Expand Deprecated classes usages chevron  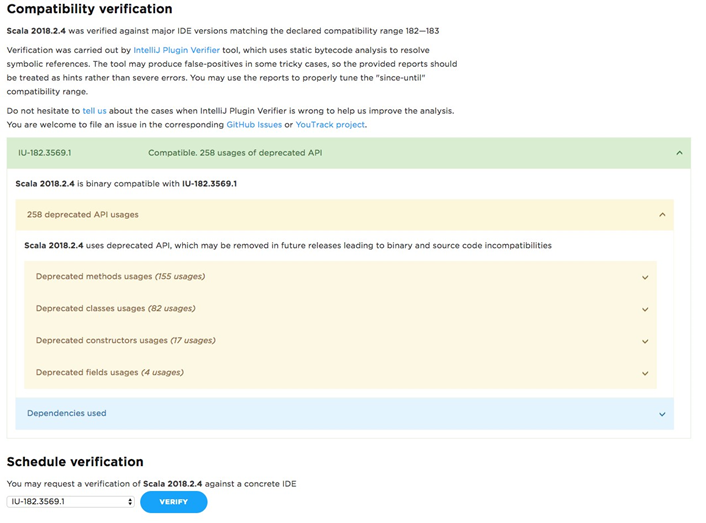[x=645, y=309]
